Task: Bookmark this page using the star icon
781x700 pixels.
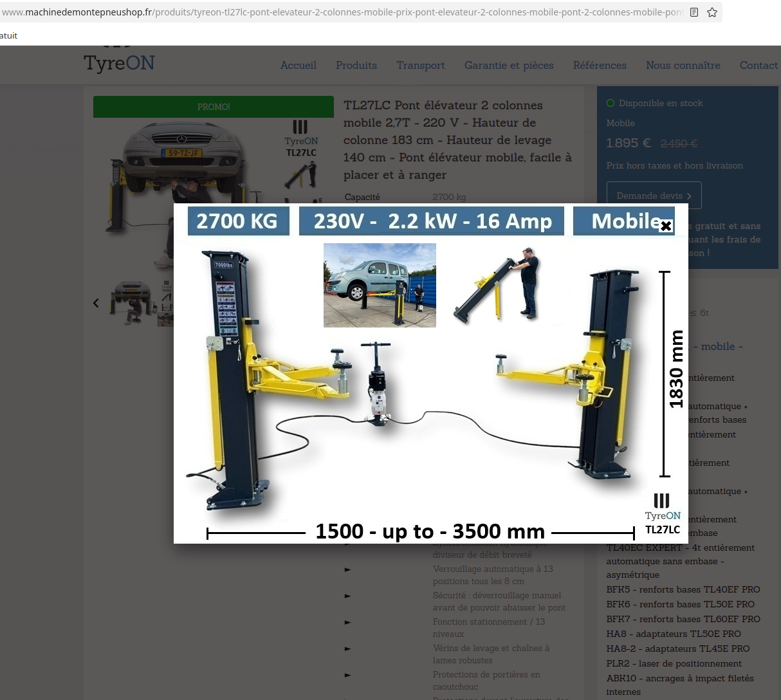Action: [712, 12]
